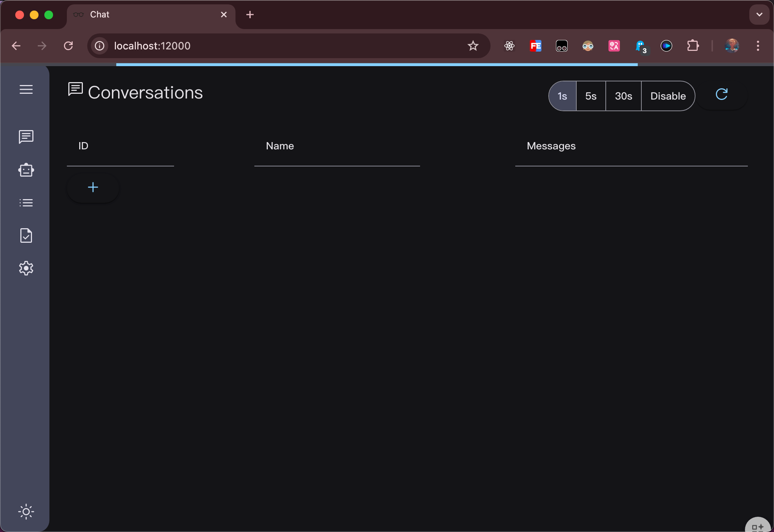Click the localhost:12000 address bar
Viewport: 774px width, 532px height.
click(x=283, y=46)
